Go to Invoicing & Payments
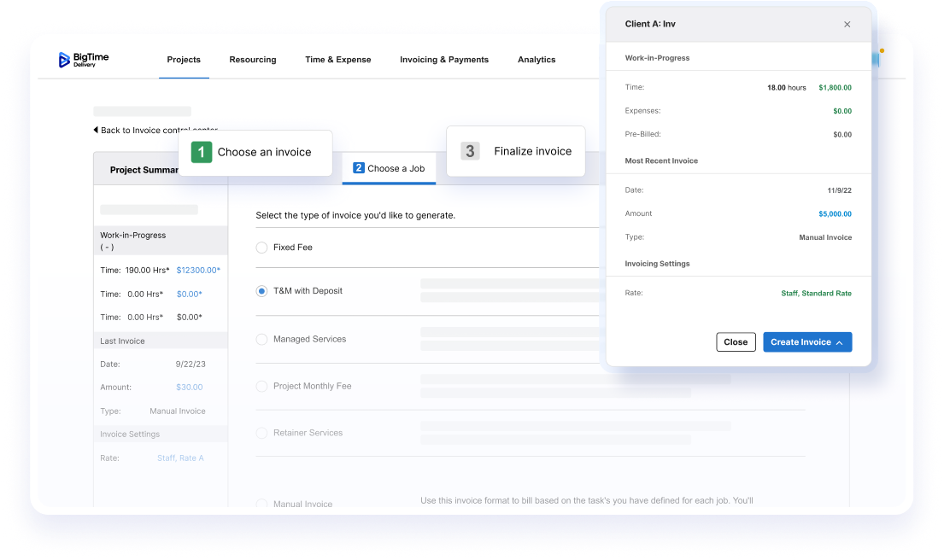 (444, 60)
